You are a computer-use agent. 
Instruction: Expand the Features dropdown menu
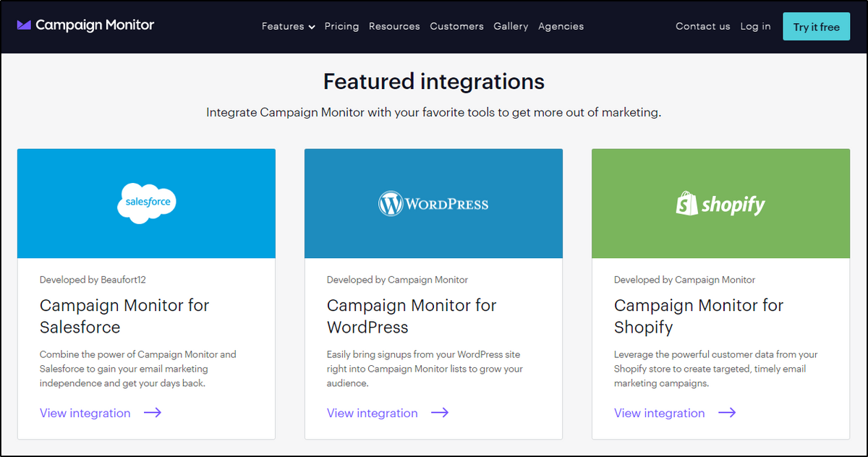pyautogui.click(x=288, y=27)
